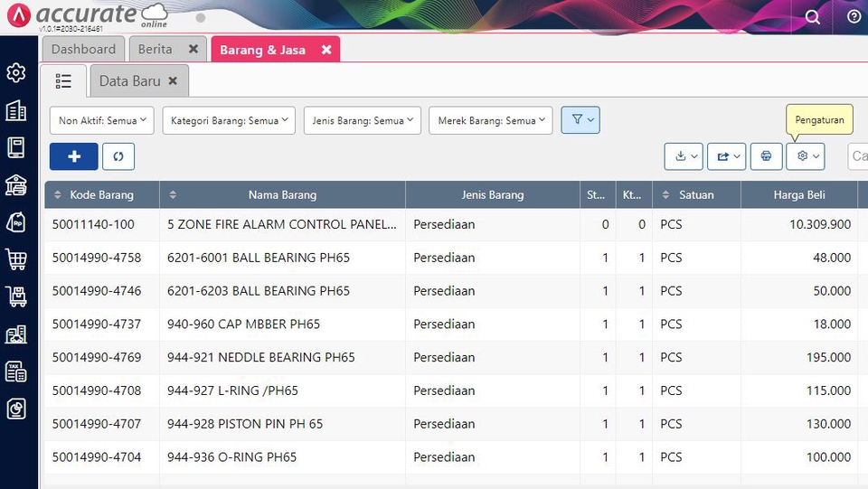
Task: Open the Fixed Asset sidebar icon
Action: 16,334
